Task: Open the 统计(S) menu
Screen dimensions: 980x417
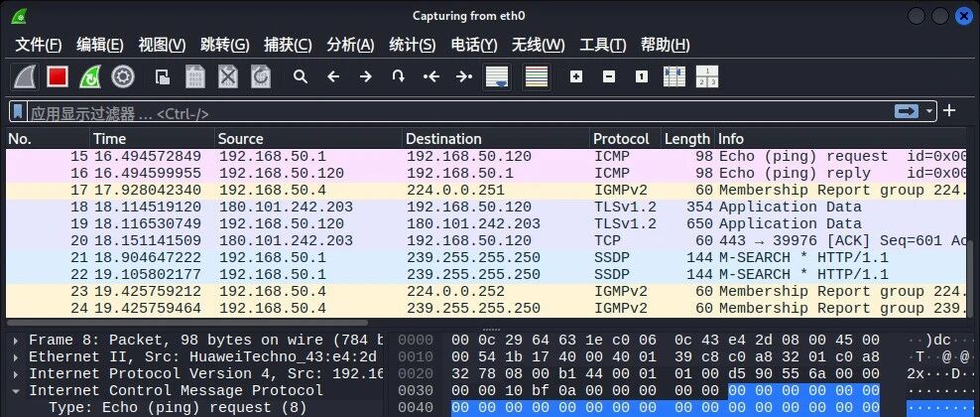Action: click(412, 45)
